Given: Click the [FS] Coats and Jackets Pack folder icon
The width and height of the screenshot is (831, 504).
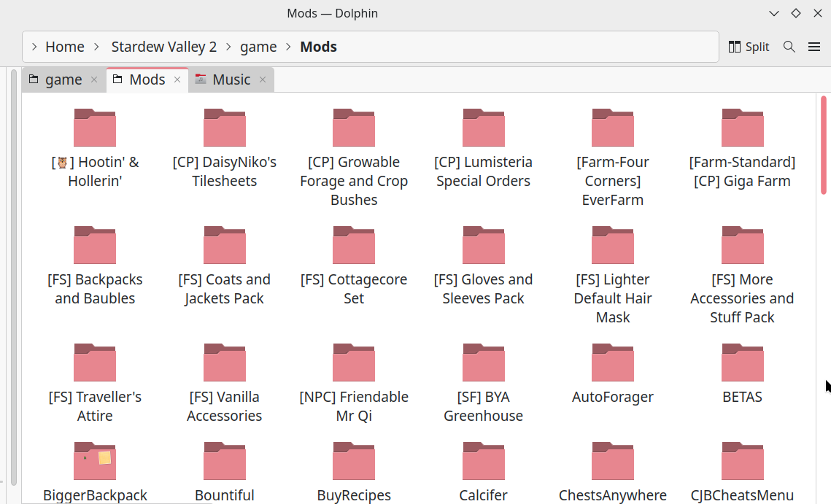Looking at the screenshot, I should tap(225, 245).
